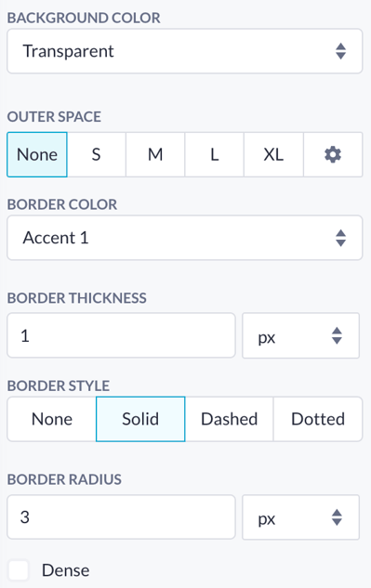Choose Dashed border style
Screen dimensions: 371x588
[x=229, y=419]
